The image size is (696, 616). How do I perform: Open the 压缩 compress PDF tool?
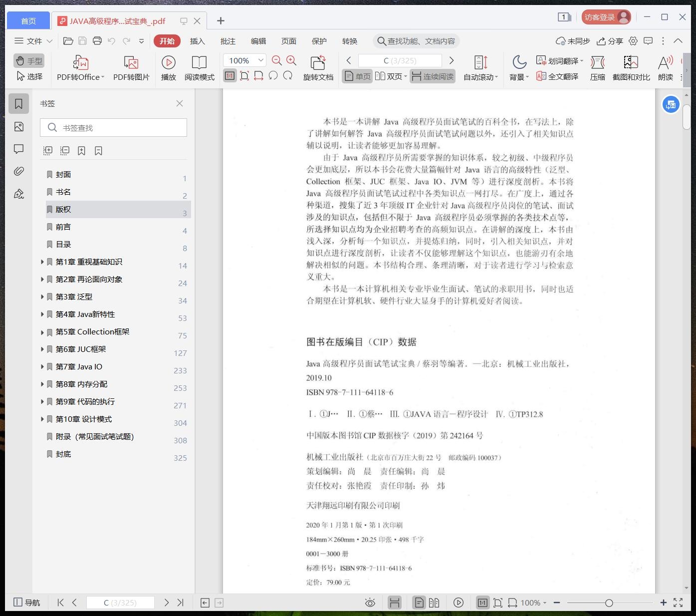click(x=597, y=68)
